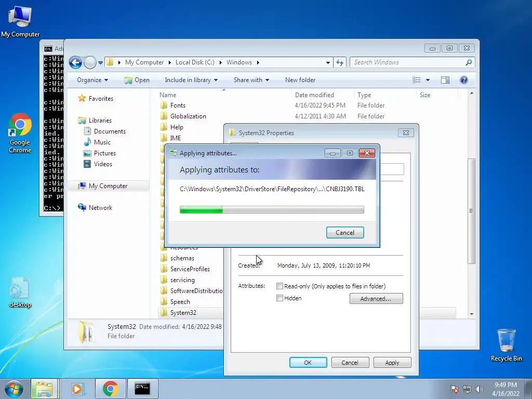
Task: Expand the Share with dropdown
Action: [251, 80]
